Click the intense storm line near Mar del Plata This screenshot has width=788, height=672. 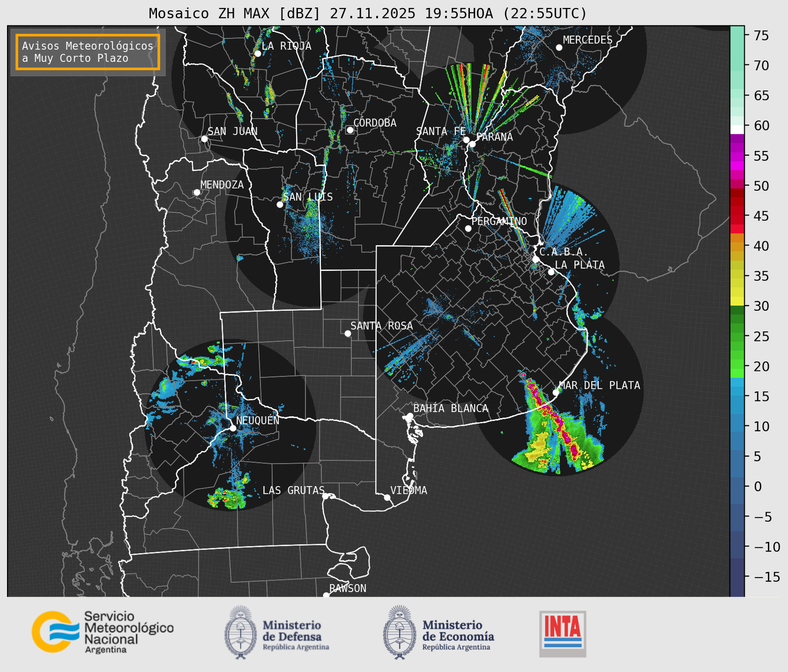[554, 417]
